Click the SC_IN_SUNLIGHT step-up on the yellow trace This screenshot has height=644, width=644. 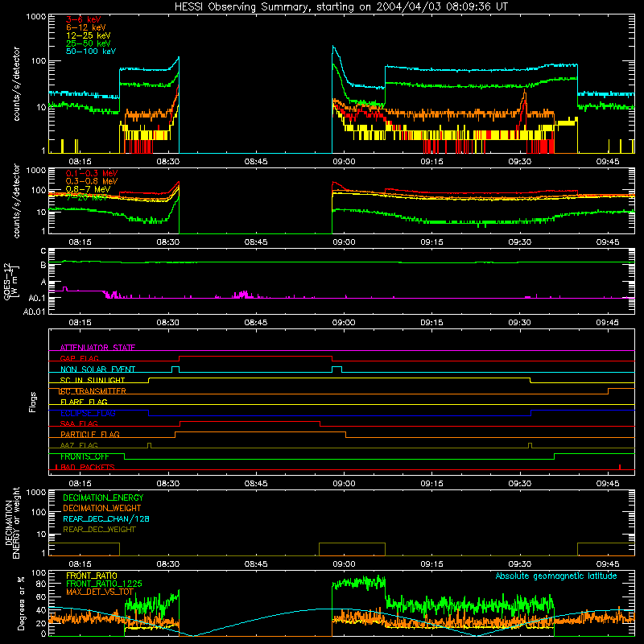tap(149, 380)
